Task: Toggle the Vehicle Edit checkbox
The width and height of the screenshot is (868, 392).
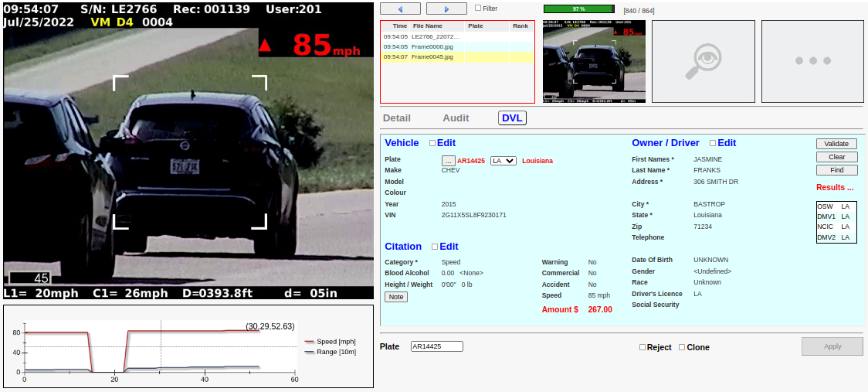Action: 432,143
